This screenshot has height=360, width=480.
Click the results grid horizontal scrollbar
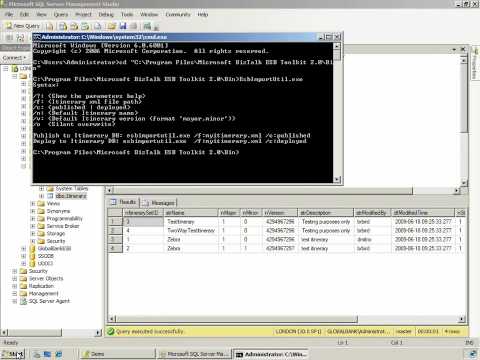(237, 319)
